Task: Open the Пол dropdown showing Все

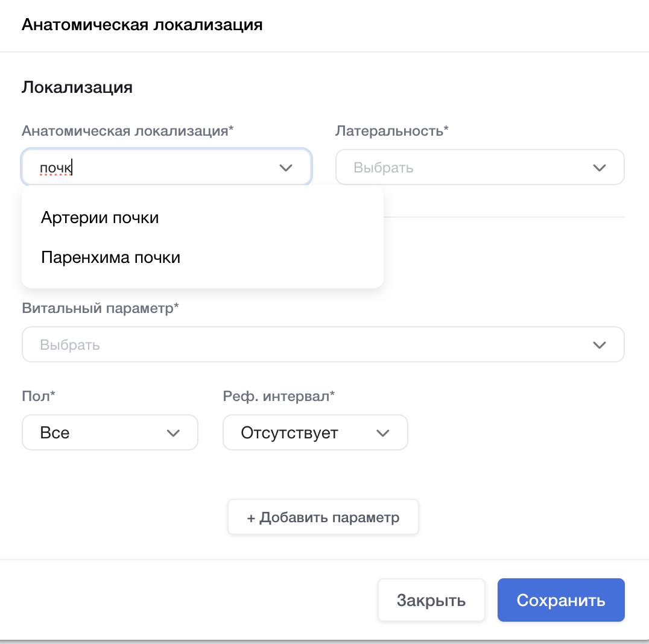Action: point(97,433)
